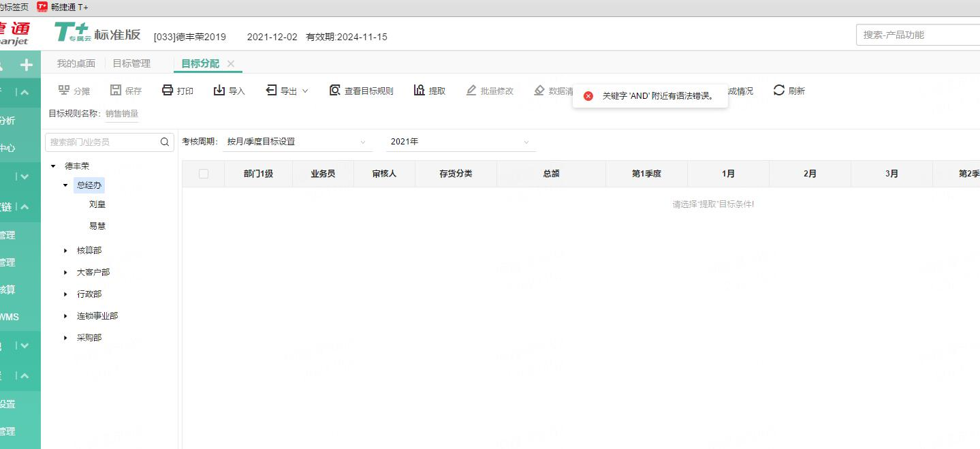Click the 批量修改 pencil icon

click(471, 91)
